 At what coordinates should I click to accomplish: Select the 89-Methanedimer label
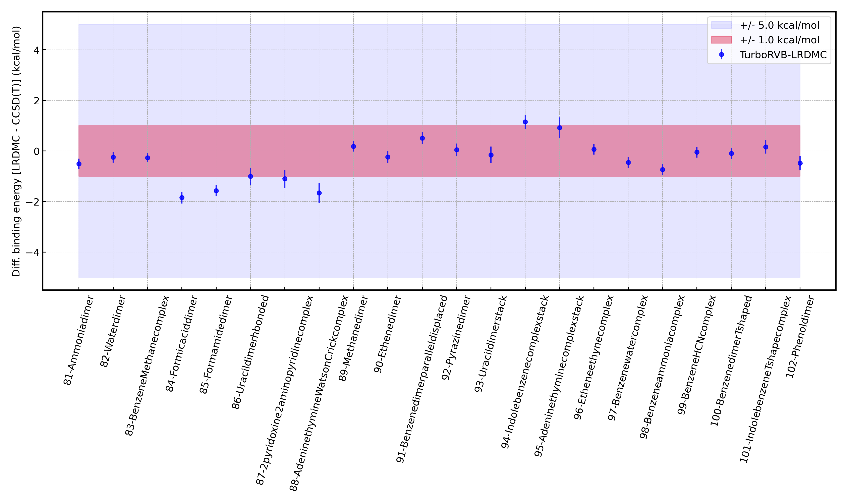click(x=353, y=339)
